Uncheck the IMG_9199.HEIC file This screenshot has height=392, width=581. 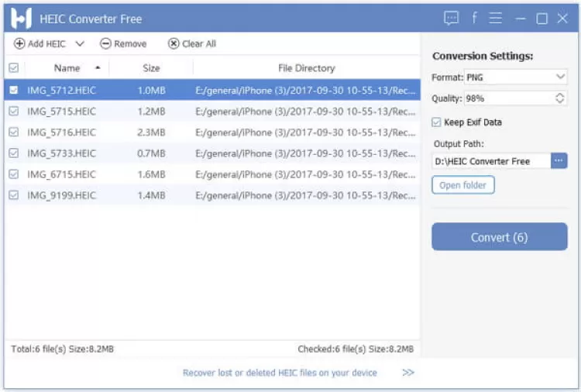13,195
